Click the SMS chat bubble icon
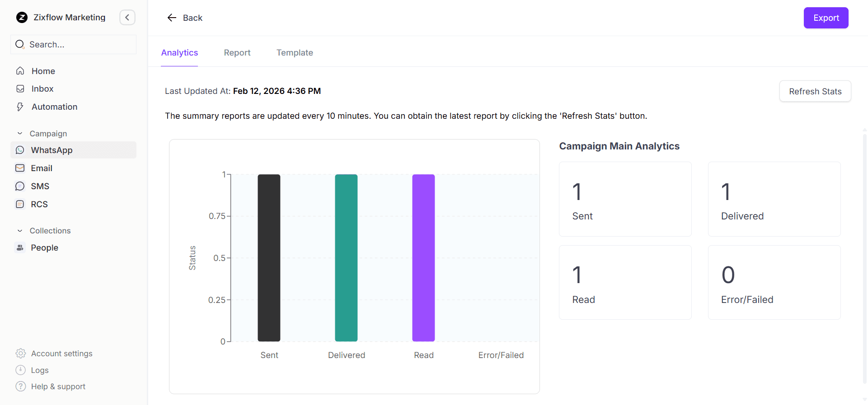Image resolution: width=868 pixels, height=405 pixels. coord(20,186)
